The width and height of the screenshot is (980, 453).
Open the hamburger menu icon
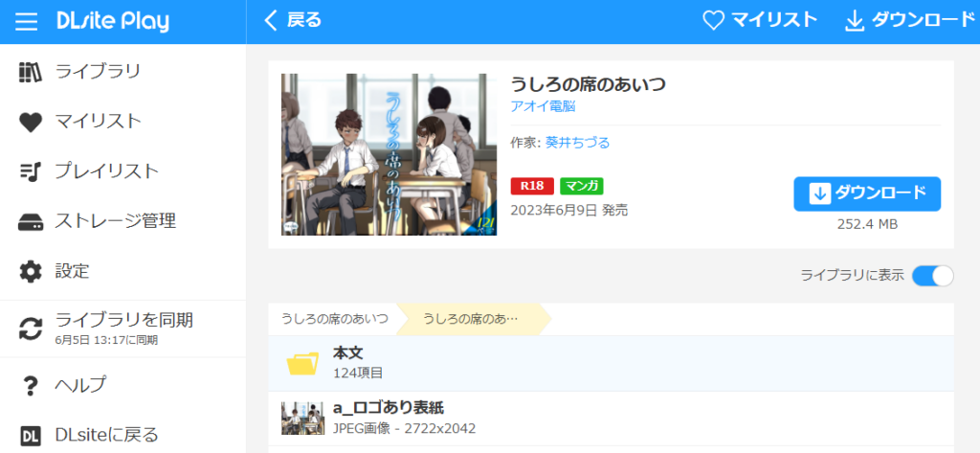27,22
